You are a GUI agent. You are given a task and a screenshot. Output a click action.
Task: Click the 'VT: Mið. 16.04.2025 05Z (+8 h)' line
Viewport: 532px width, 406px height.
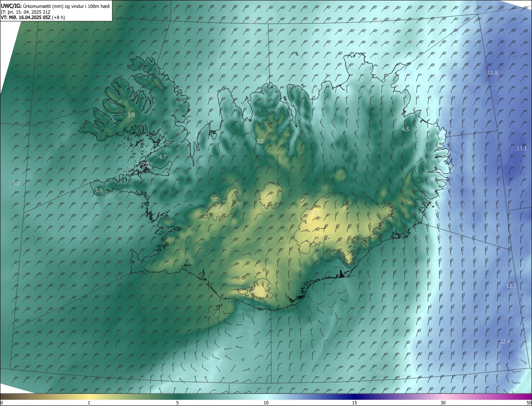(33, 17)
